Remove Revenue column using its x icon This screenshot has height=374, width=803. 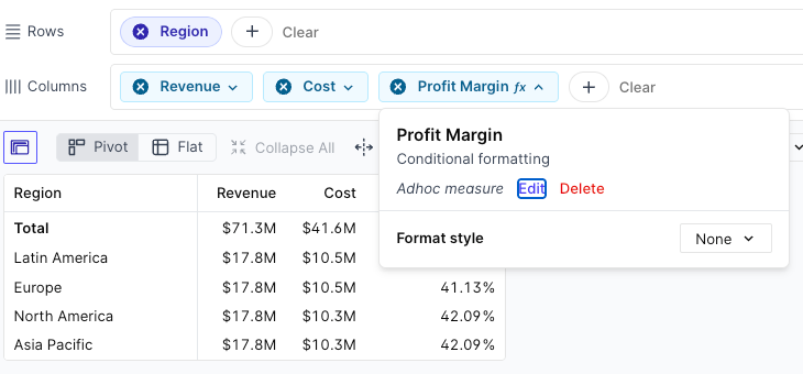[x=140, y=87]
